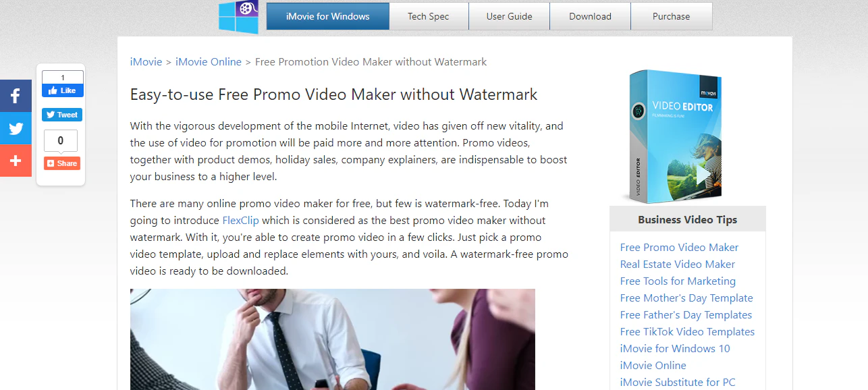Open the Tech Spec tab
The image size is (868, 390).
tap(429, 16)
